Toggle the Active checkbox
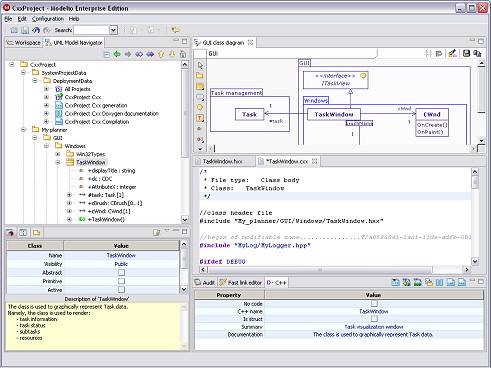This screenshot has width=491, height=368. [x=121, y=290]
